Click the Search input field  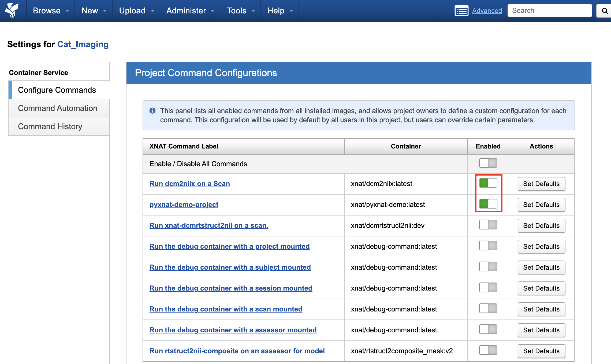550,11
